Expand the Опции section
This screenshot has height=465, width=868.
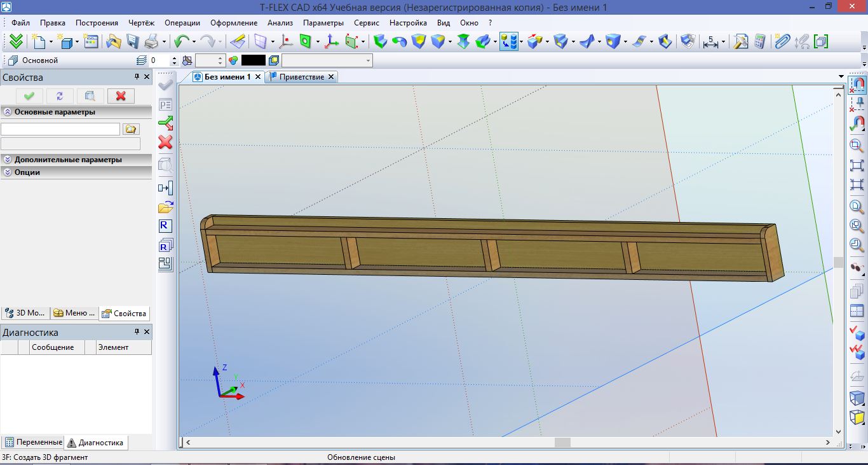(x=8, y=172)
